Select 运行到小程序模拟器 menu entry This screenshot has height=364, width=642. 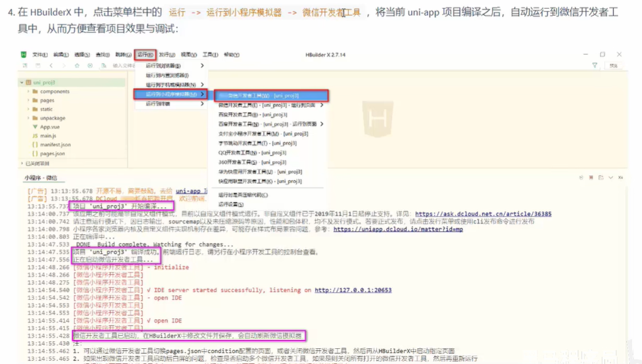(x=171, y=94)
